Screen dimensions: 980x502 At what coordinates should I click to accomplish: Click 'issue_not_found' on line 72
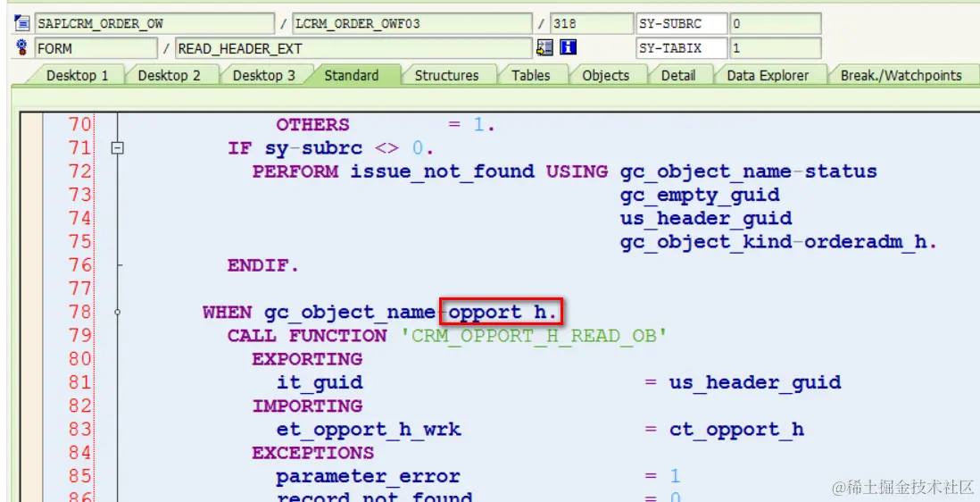442,172
